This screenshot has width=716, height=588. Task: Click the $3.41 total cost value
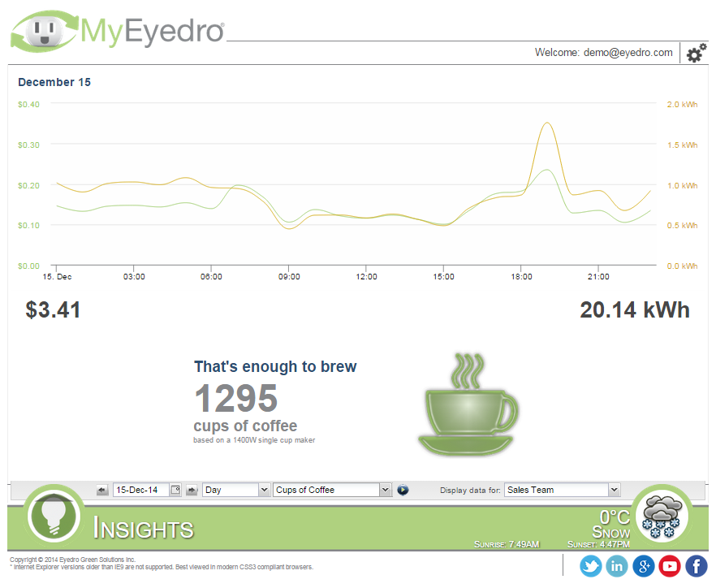(x=53, y=310)
